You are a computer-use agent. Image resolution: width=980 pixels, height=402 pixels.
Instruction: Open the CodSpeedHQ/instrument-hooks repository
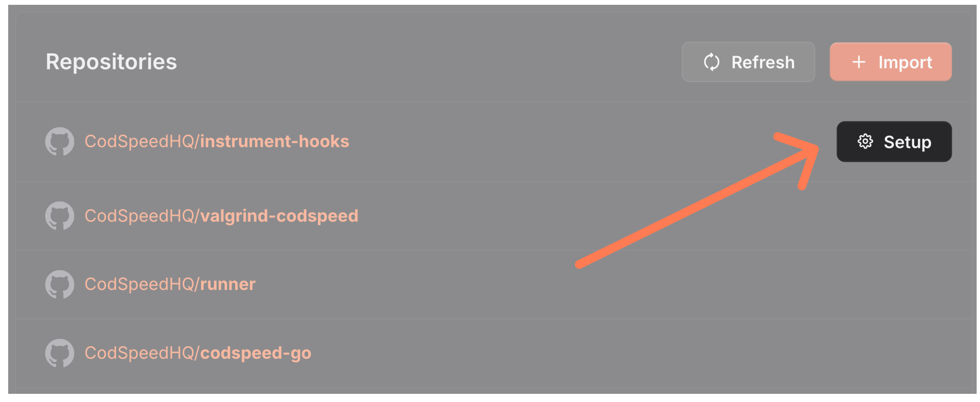[x=217, y=141]
